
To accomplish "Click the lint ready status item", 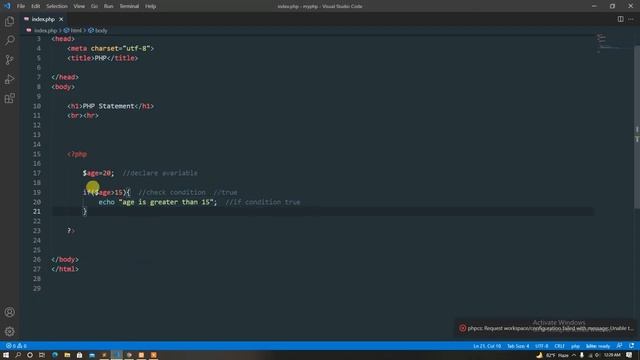I will (x=598, y=346).
